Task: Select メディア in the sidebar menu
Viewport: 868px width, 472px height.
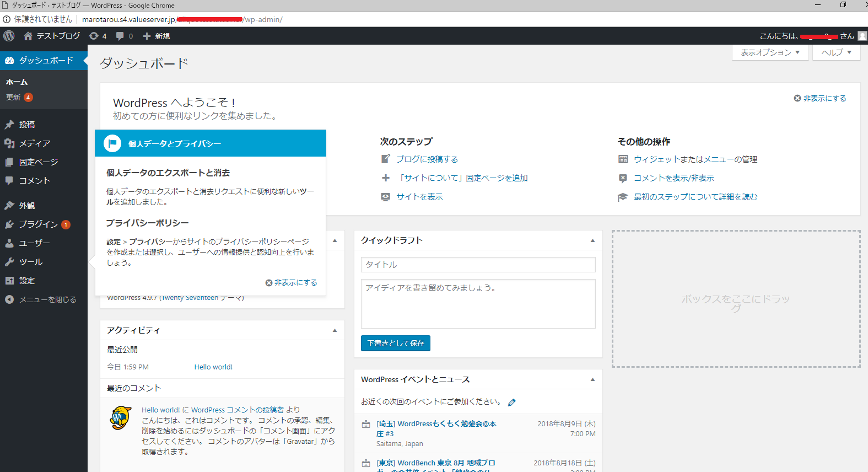Action: 35,143
